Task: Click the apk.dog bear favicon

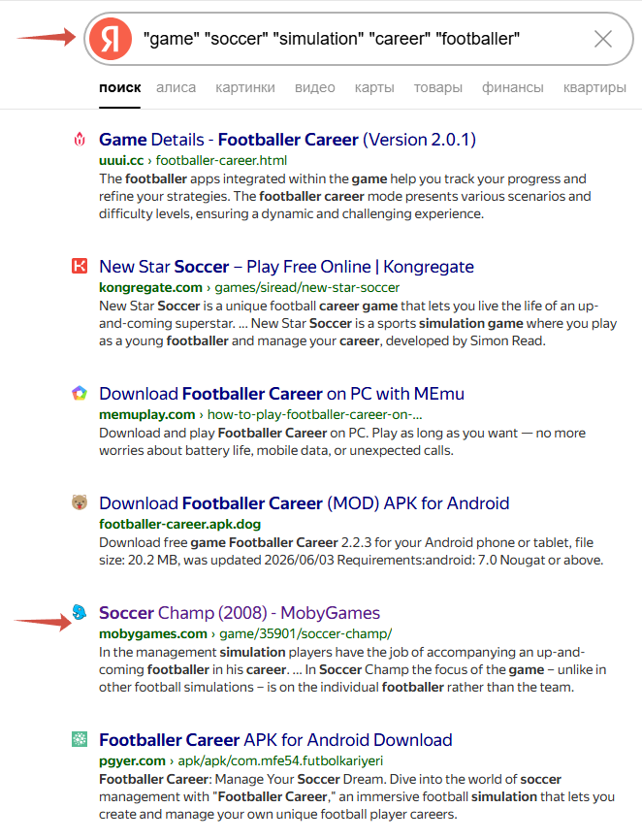Action: click(x=80, y=502)
